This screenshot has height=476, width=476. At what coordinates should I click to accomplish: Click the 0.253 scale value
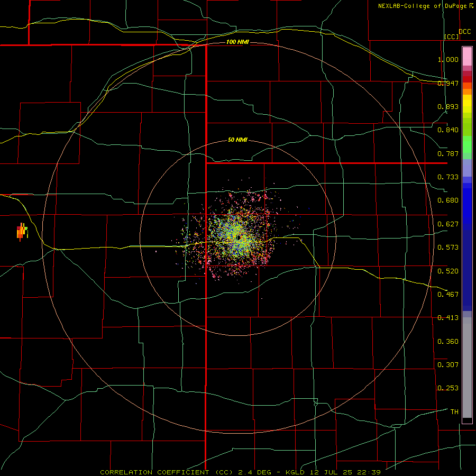448,388
